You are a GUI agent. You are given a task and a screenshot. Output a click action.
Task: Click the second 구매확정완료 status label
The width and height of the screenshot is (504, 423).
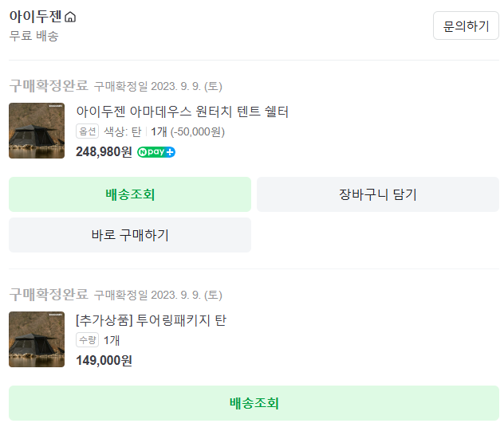[48, 294]
